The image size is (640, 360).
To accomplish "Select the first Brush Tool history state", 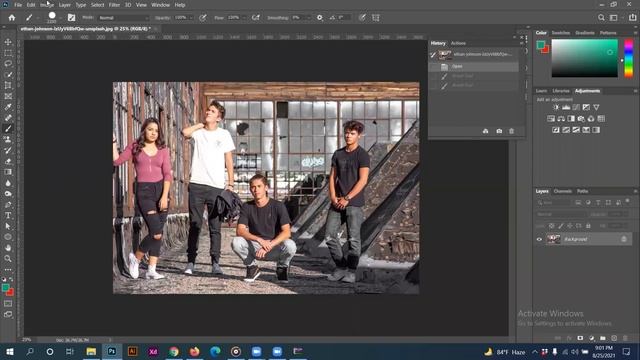I will tap(474, 76).
